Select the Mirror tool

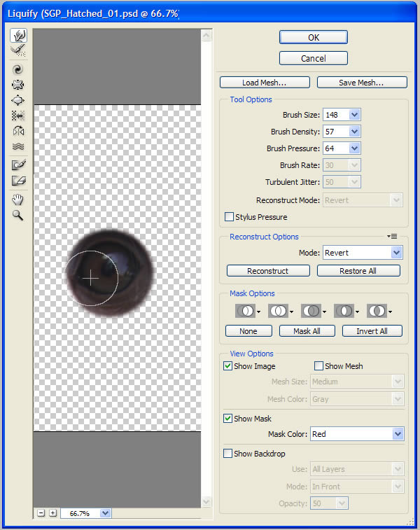click(x=18, y=131)
